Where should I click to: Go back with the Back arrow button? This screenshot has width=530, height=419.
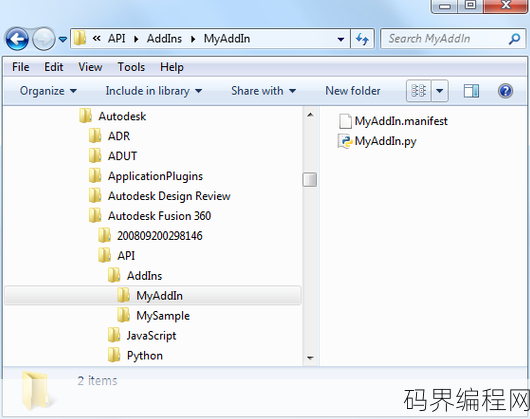click(x=17, y=39)
